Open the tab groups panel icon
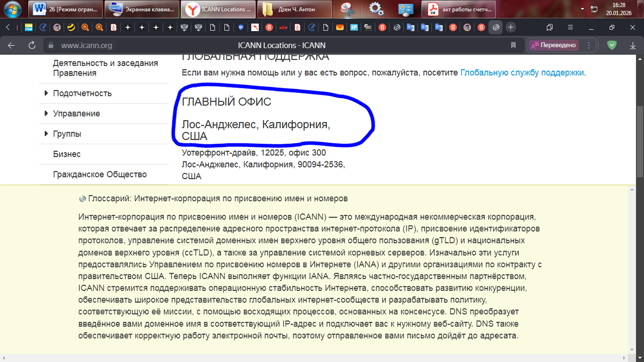This screenshot has width=644, height=362. [x=550, y=27]
